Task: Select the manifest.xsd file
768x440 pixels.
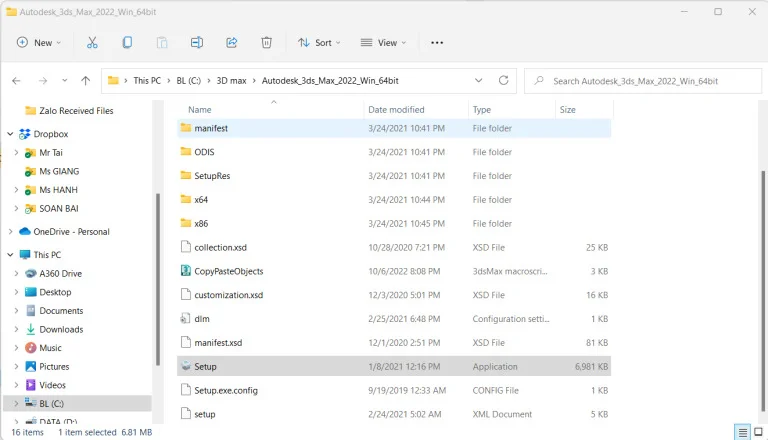Action: coord(394,342)
